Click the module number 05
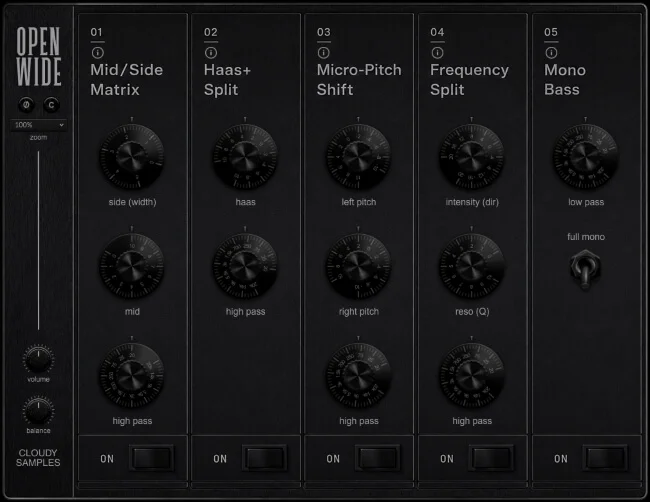The image size is (650, 502). (x=551, y=32)
